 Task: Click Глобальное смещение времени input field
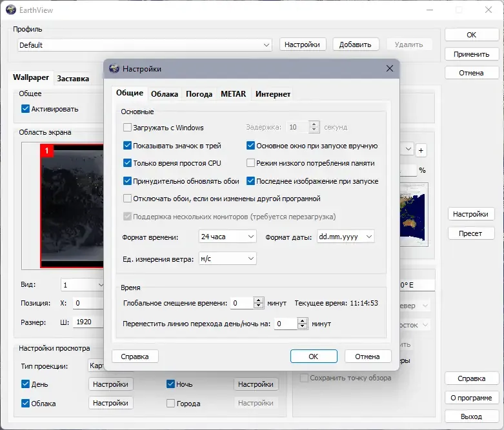[x=243, y=303]
